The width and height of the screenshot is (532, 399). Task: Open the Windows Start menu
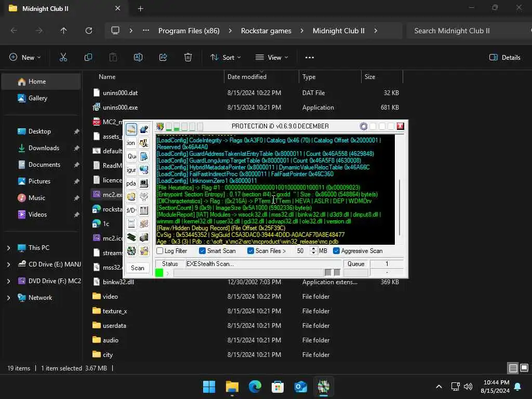pyautogui.click(x=209, y=387)
